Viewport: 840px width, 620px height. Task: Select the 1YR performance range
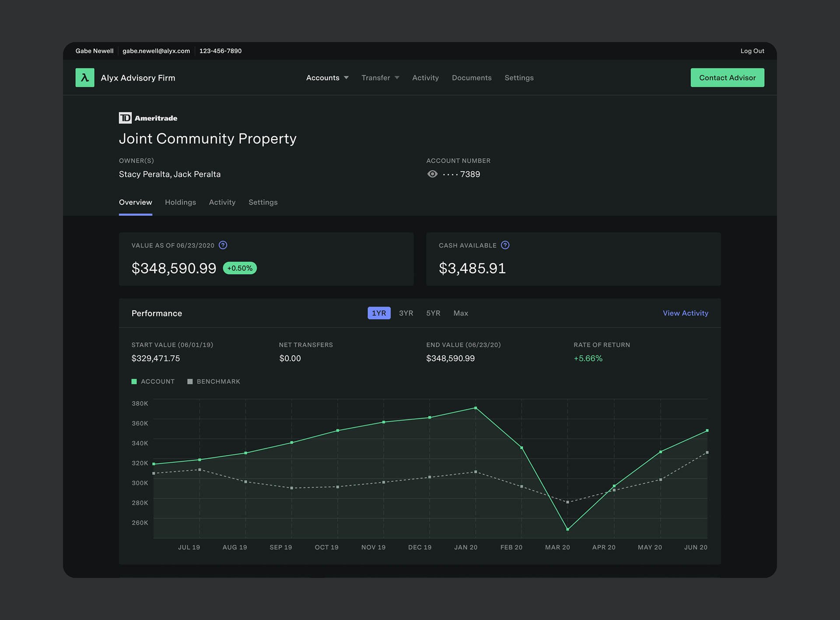[x=379, y=313]
